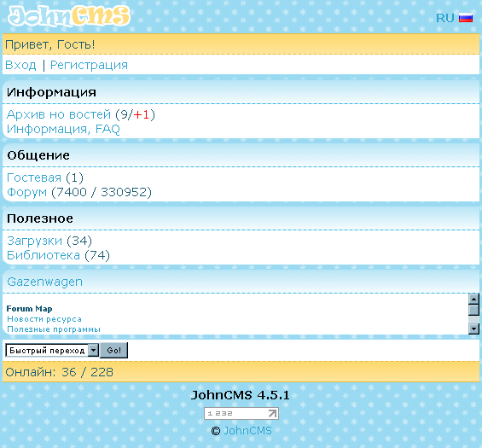Viewport: 482px width, 448px height.
Task: Open Информация, FAQ page
Action: pyautogui.click(x=63, y=129)
